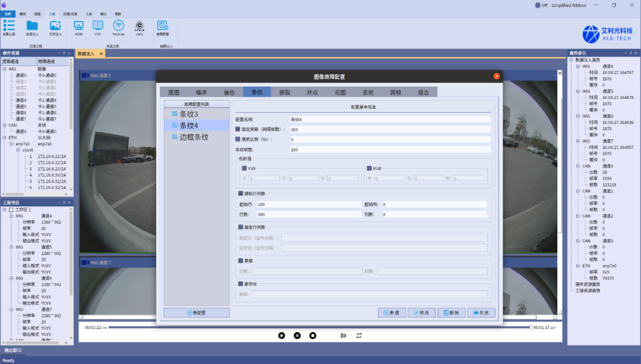Screen dimensions: 641x364
Task: Enable the 摩尔纹 checkbox
Action: [241, 284]
